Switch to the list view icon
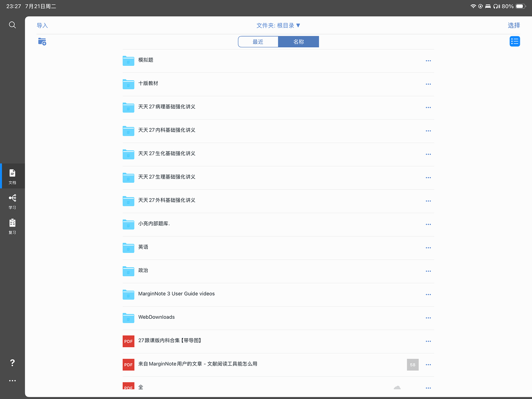The height and width of the screenshot is (399, 532). (x=515, y=41)
